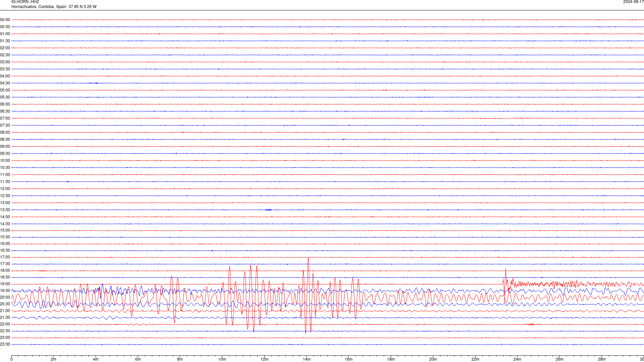This screenshot has height=362, width=644.
Task: Select the 11:00 trace time label
Action: (5, 175)
